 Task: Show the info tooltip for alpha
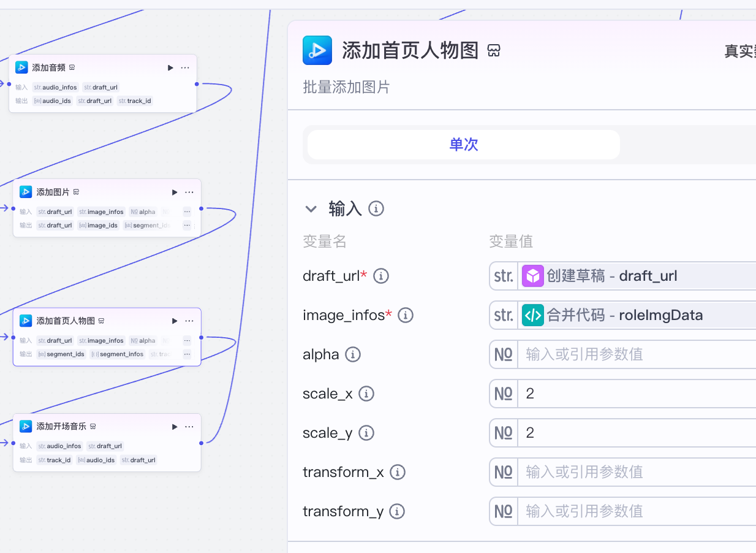(x=352, y=354)
